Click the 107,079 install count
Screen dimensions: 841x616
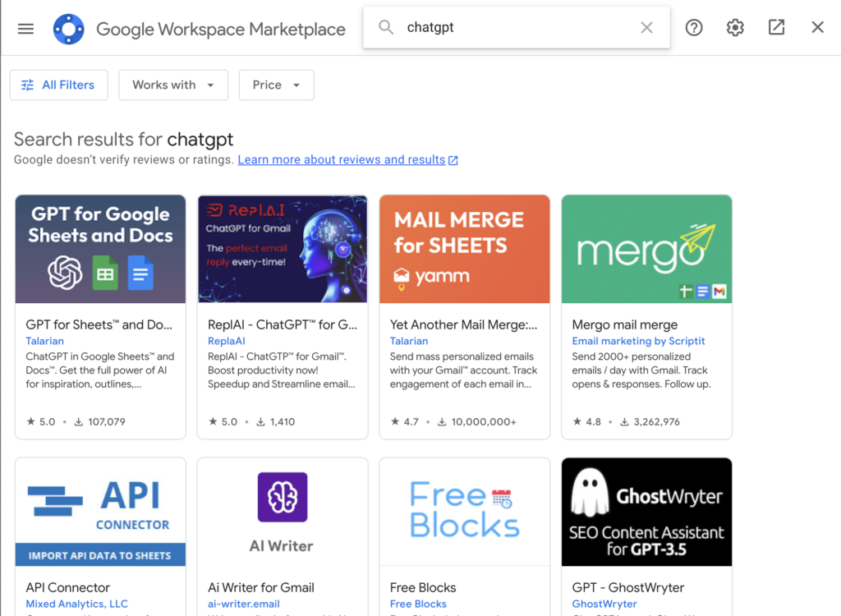coord(99,422)
